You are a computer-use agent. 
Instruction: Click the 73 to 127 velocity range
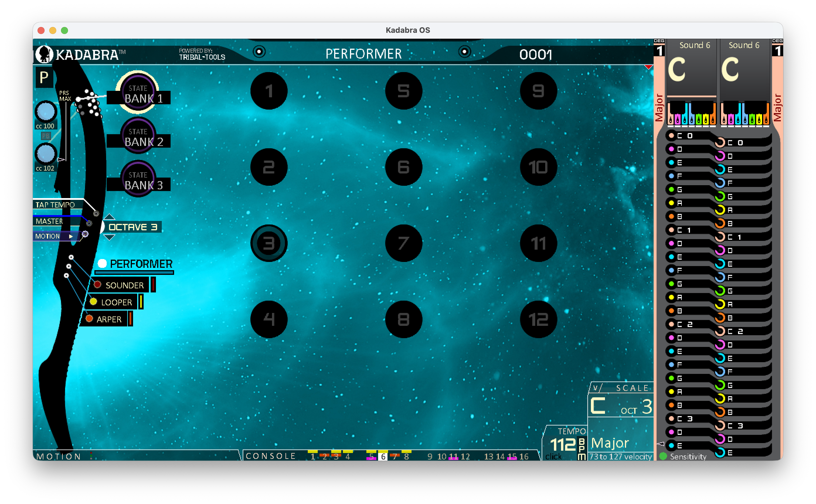point(620,457)
